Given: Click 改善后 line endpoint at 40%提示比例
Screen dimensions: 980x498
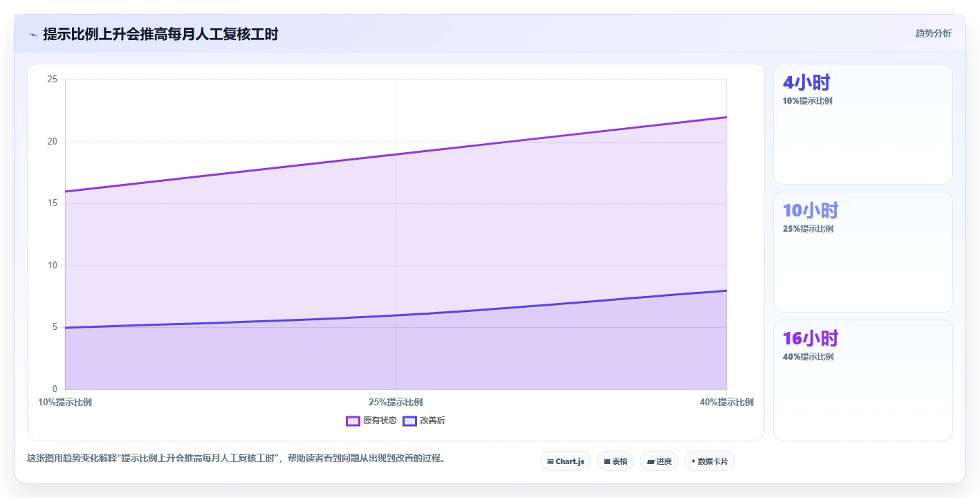Looking at the screenshot, I should point(726,290).
